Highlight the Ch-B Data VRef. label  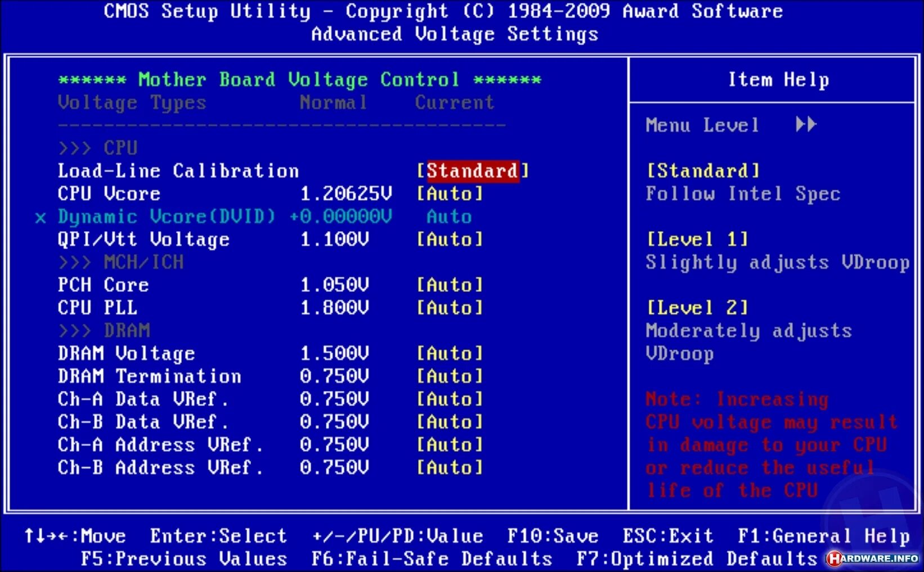click(143, 422)
